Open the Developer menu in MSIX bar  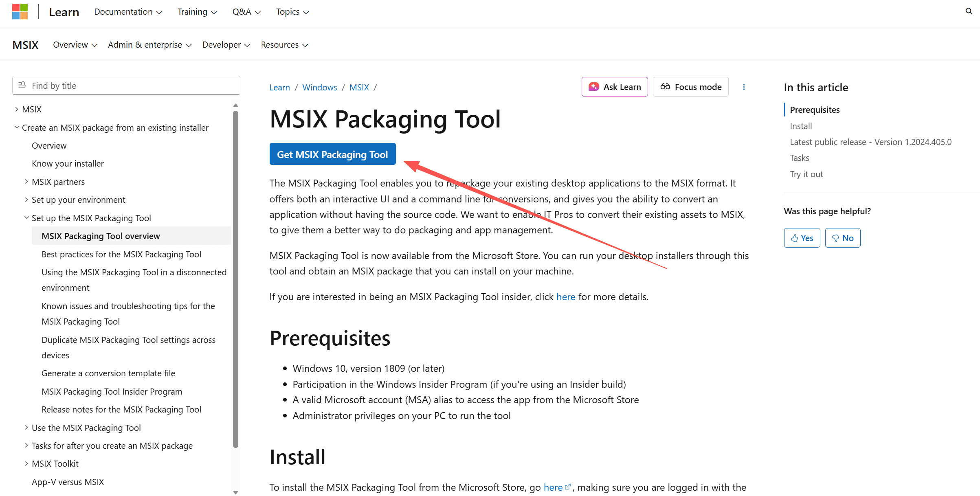pyautogui.click(x=226, y=45)
